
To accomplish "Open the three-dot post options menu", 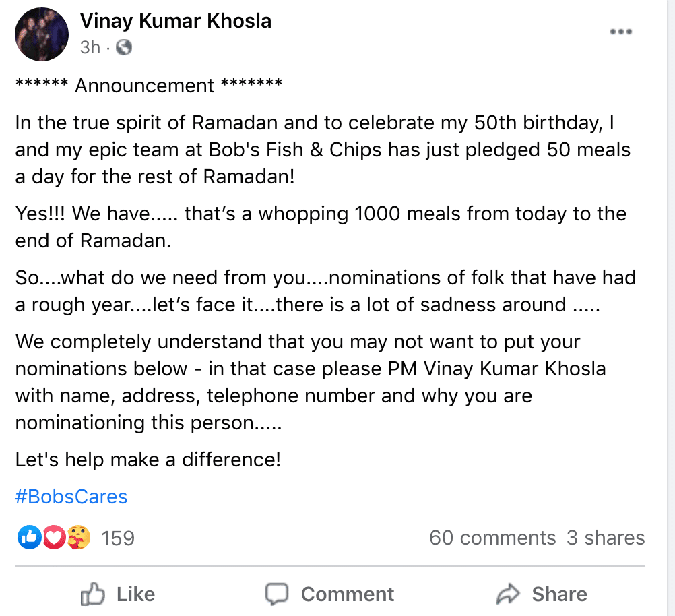I will 620,32.
